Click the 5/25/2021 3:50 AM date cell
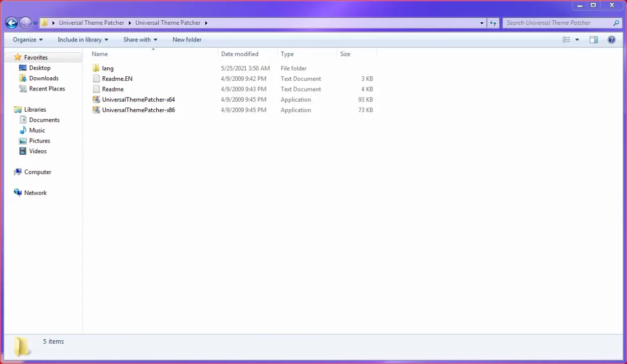 (246, 68)
